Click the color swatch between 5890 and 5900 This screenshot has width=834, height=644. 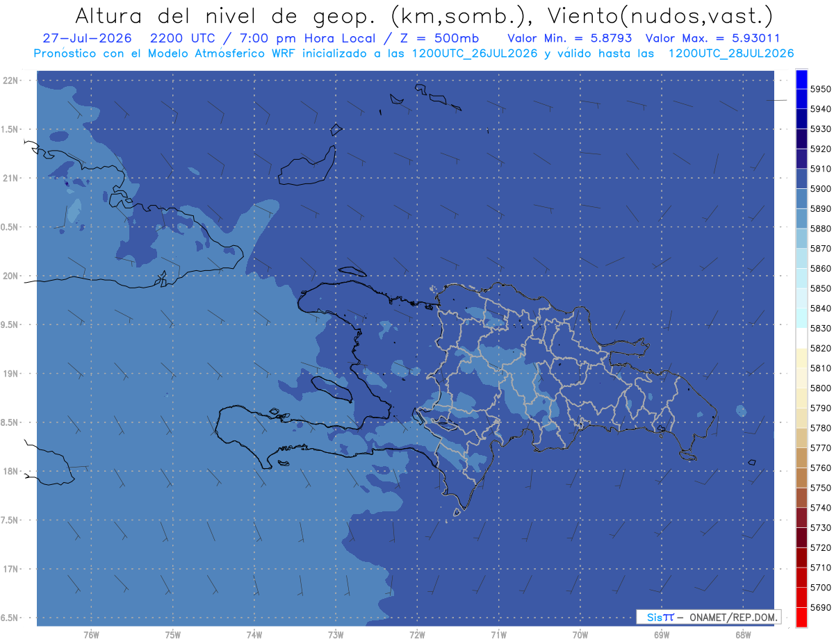click(801, 199)
